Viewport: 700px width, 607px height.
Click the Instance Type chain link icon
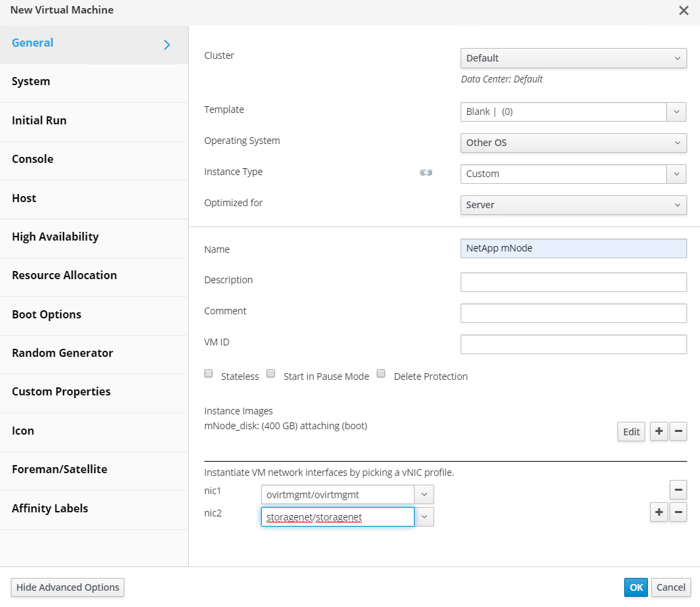point(425,172)
